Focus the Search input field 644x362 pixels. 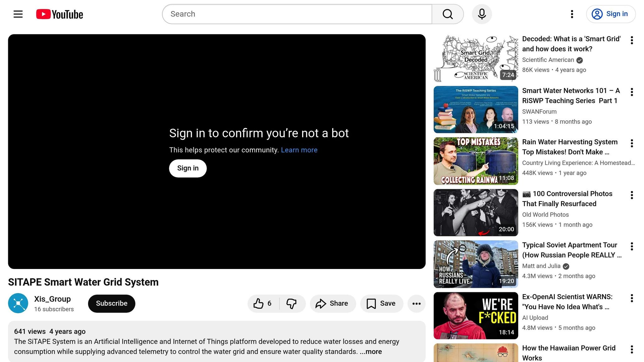point(297,14)
